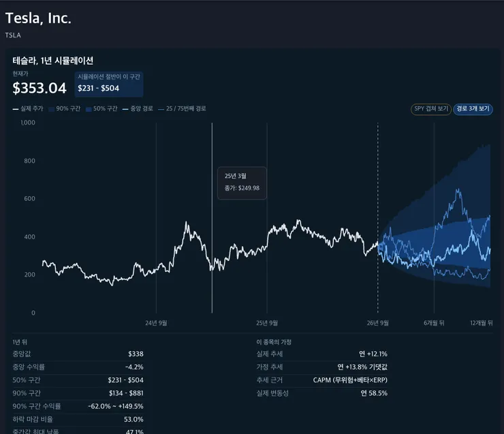Click the 24년 9월 axis label

click(x=156, y=323)
